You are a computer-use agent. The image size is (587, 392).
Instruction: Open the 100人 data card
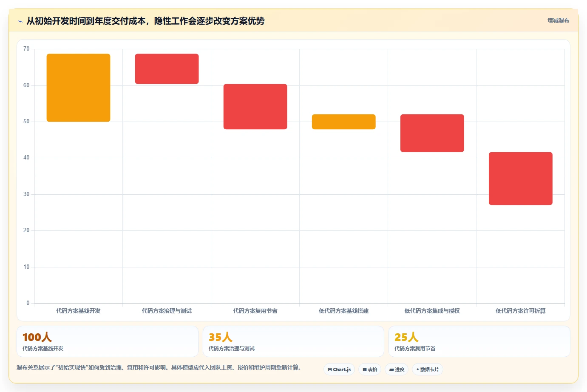tap(108, 341)
